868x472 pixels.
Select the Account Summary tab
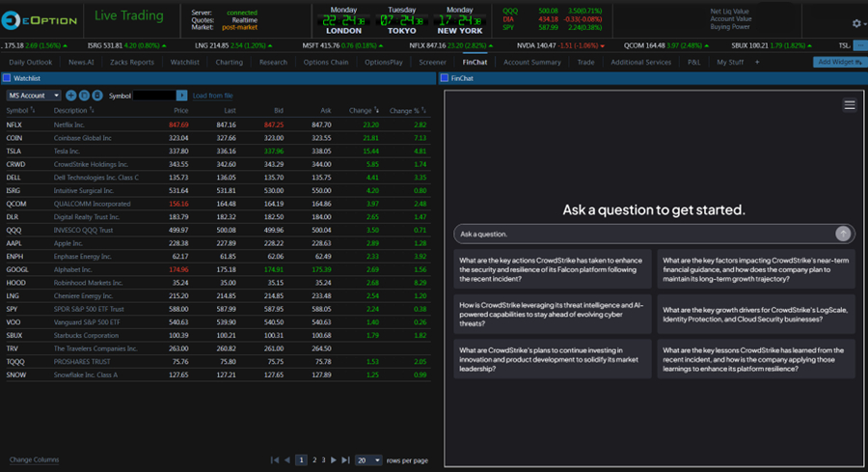[532, 62]
